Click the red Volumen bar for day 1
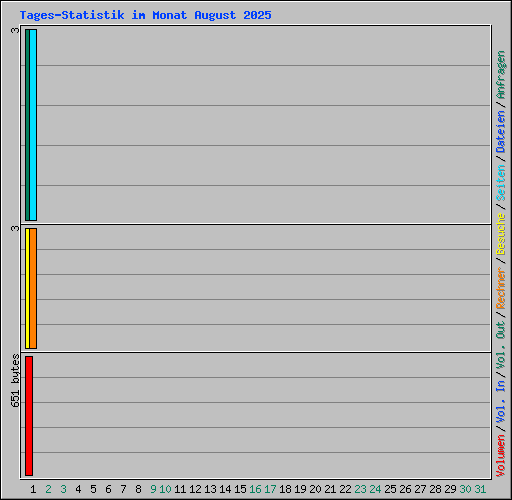The height and width of the screenshot is (500, 512). point(29,416)
